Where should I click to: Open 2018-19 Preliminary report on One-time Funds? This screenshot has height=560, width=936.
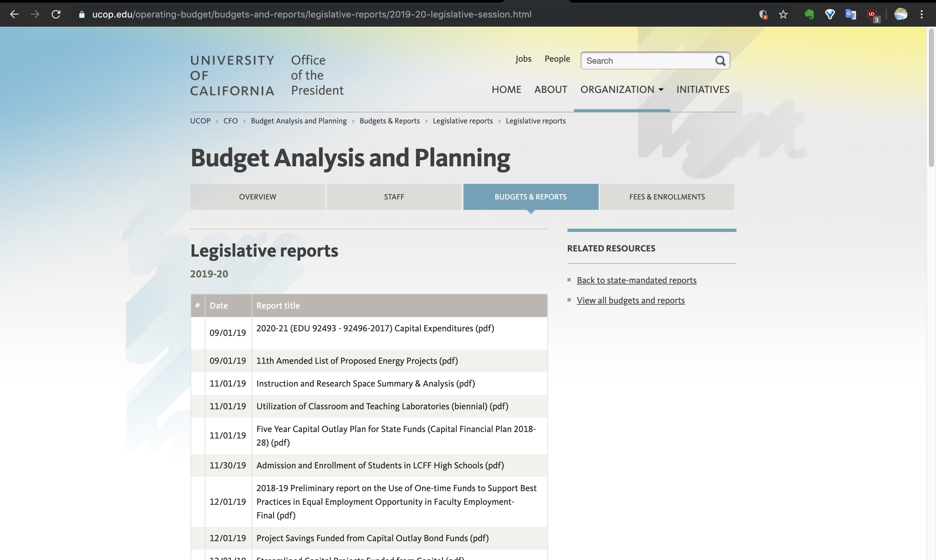pyautogui.click(x=396, y=502)
